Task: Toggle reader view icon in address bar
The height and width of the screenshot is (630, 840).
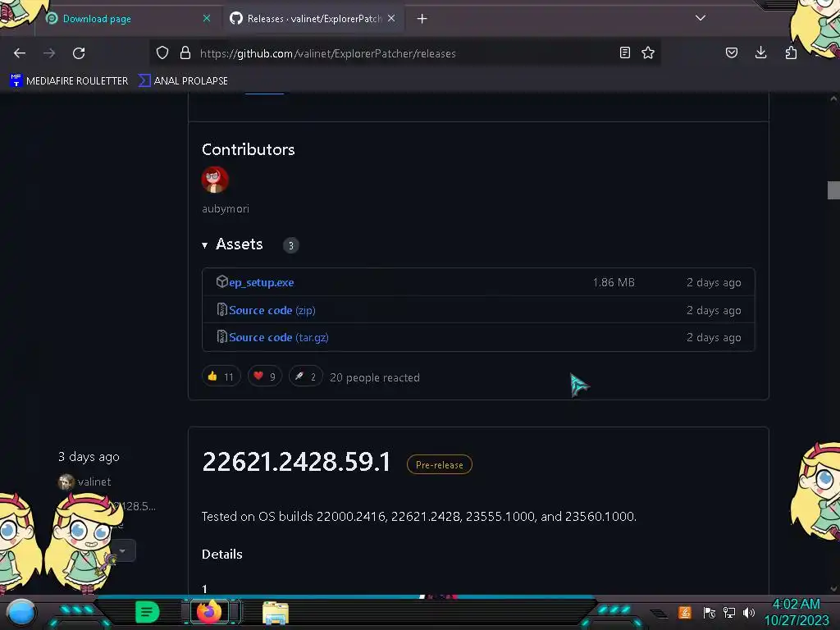Action: coord(624,52)
